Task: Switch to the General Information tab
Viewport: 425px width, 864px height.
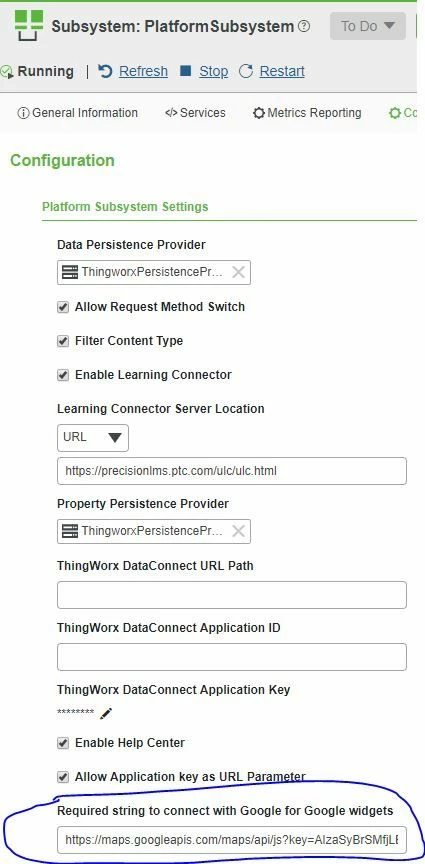Action: (x=78, y=113)
